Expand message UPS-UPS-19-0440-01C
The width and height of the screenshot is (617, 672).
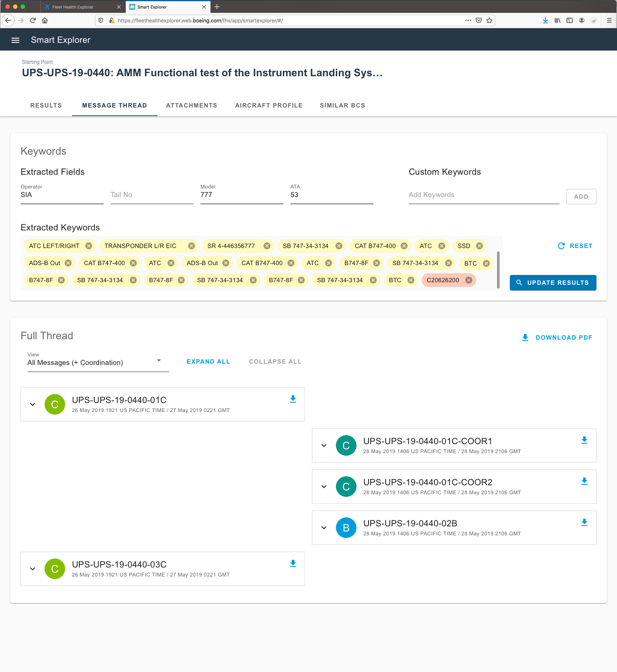coord(33,404)
